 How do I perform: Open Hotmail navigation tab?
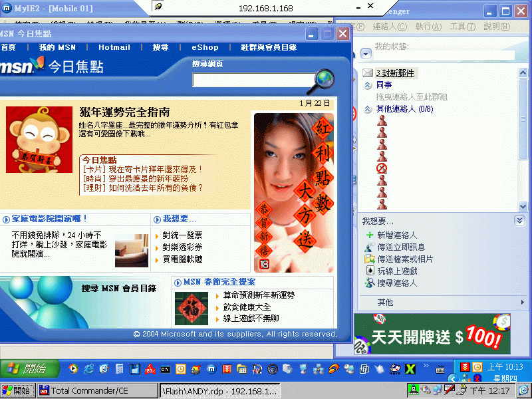(114, 47)
